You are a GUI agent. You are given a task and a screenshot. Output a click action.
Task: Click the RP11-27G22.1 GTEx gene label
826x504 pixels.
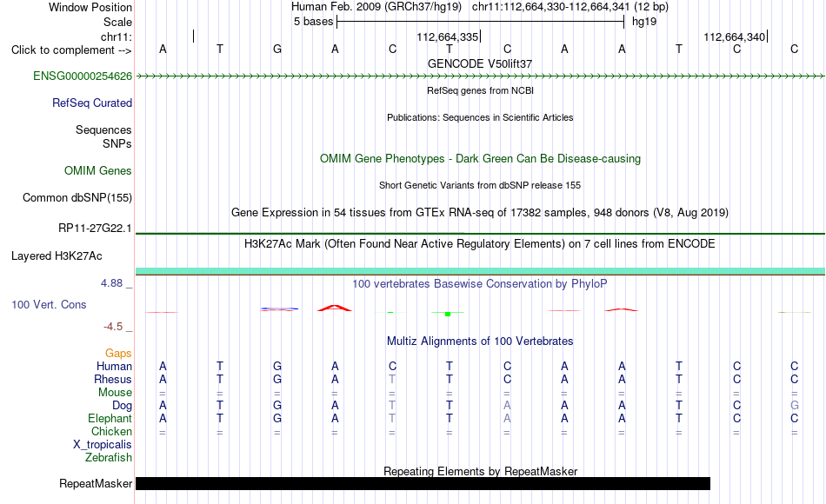point(95,229)
